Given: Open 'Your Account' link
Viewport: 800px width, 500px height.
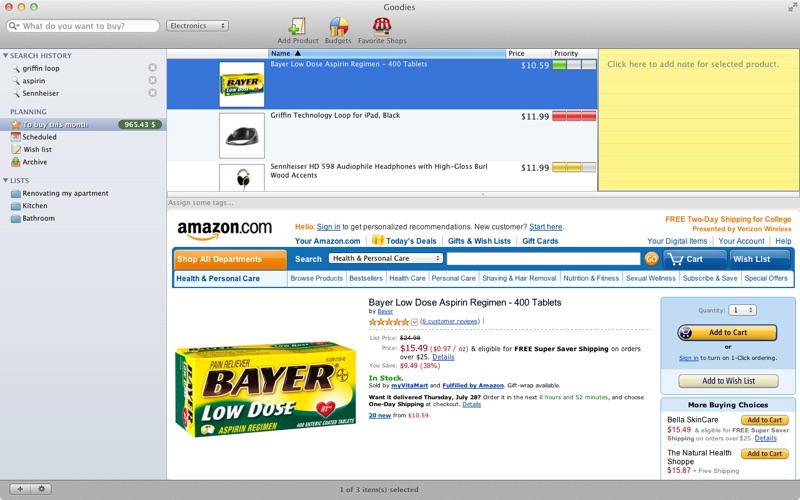Looking at the screenshot, I should point(741,241).
